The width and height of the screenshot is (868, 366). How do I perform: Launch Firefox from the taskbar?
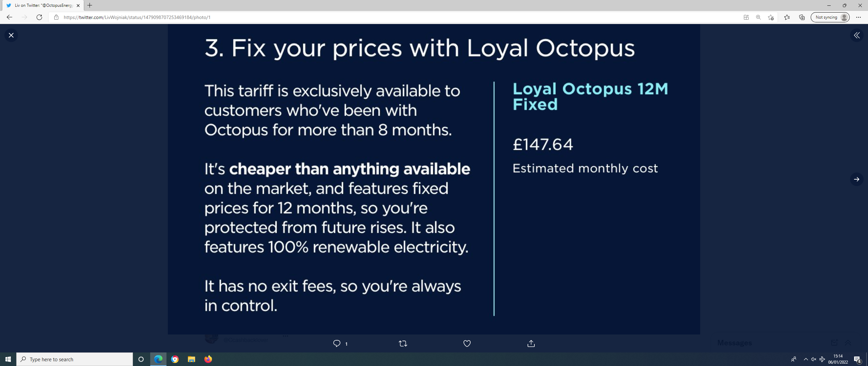click(x=208, y=359)
